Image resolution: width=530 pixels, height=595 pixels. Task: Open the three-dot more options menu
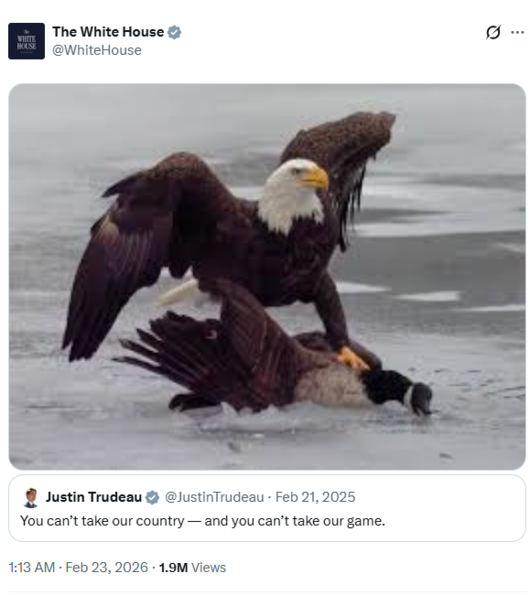point(517,32)
